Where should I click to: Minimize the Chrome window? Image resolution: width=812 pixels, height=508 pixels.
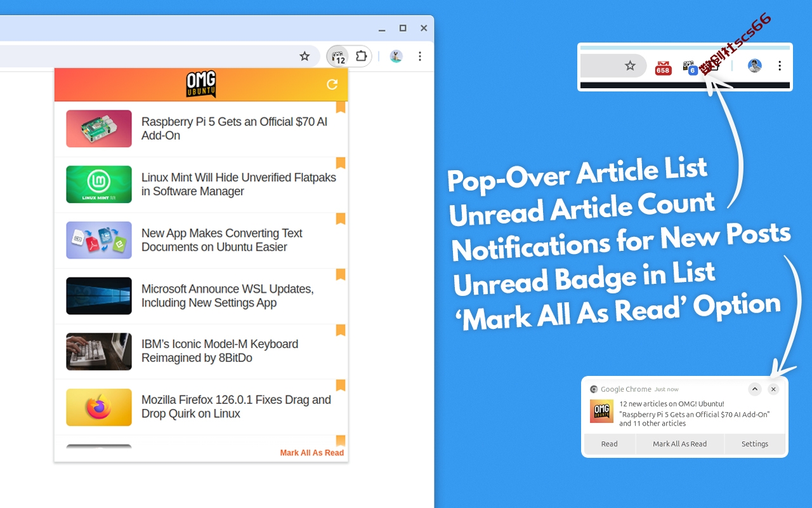click(382, 29)
